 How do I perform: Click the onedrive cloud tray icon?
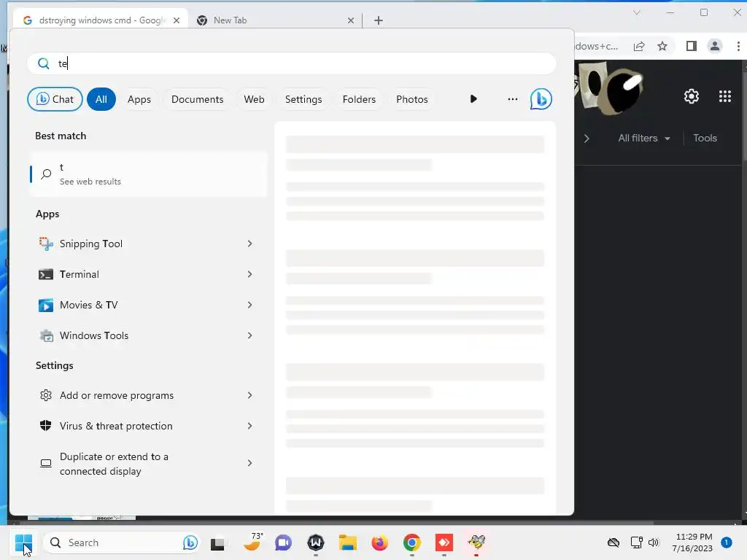pyautogui.click(x=613, y=542)
